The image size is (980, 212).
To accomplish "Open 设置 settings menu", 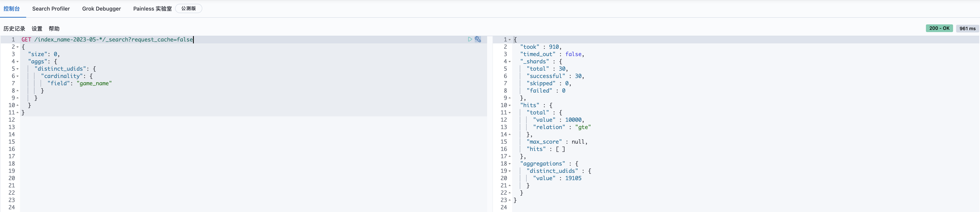I will [37, 29].
